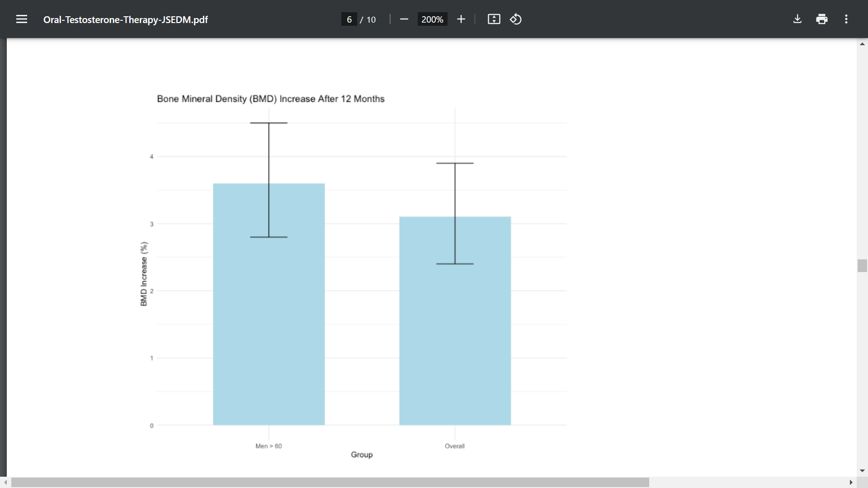Click the 'Overall' axis label

(455, 446)
